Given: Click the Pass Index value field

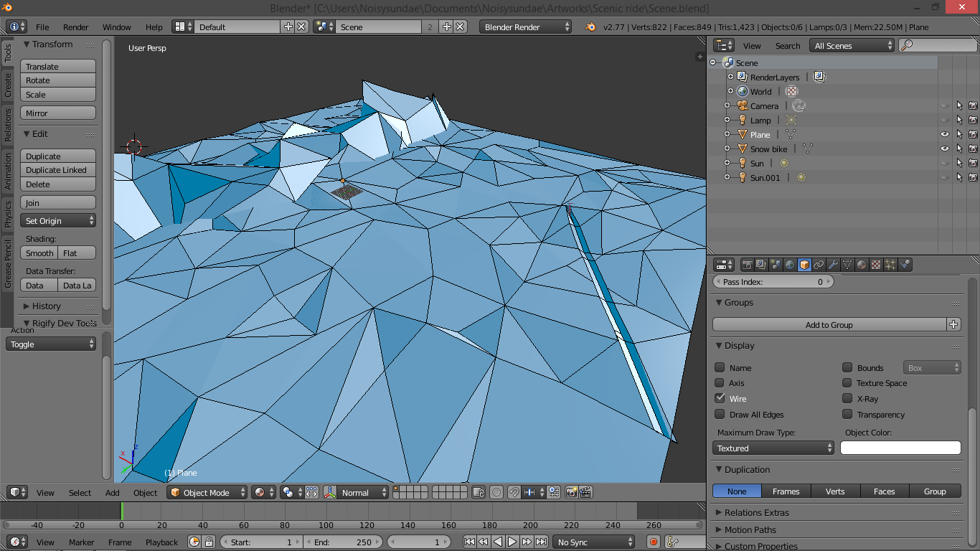Looking at the screenshot, I should pos(773,282).
